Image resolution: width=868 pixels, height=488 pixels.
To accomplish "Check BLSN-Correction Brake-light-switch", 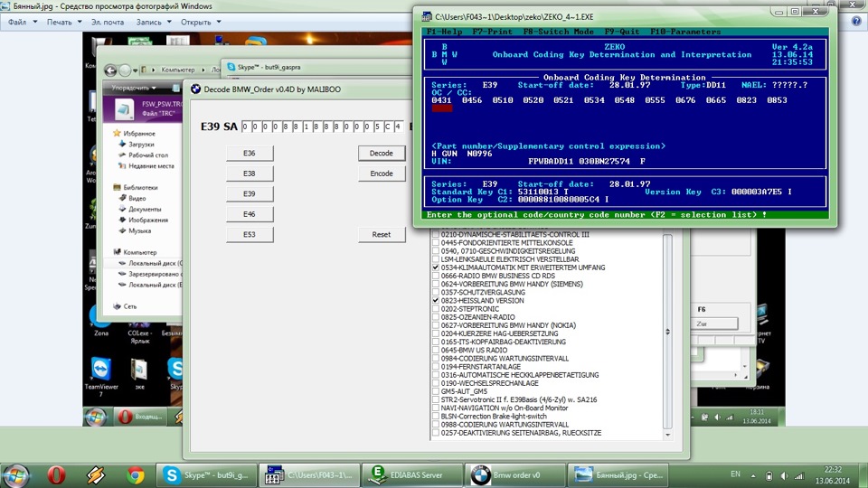I will pos(436,416).
